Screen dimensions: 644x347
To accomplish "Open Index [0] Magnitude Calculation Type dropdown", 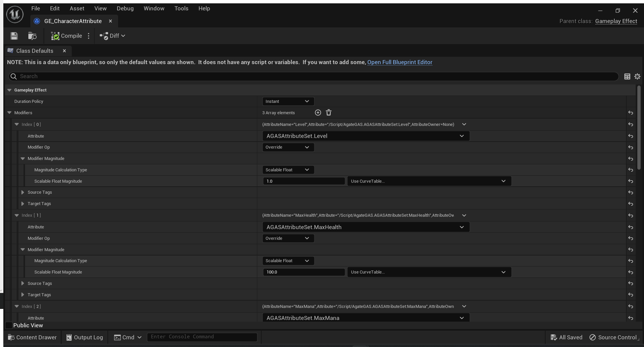I will pyautogui.click(x=288, y=170).
